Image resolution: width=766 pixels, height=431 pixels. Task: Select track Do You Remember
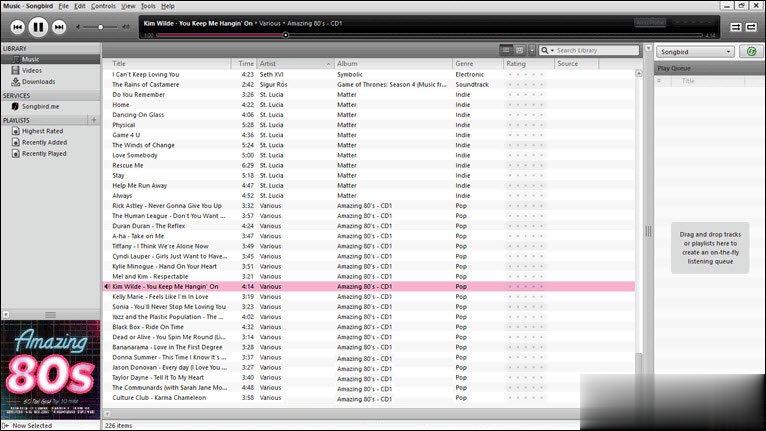tap(138, 94)
